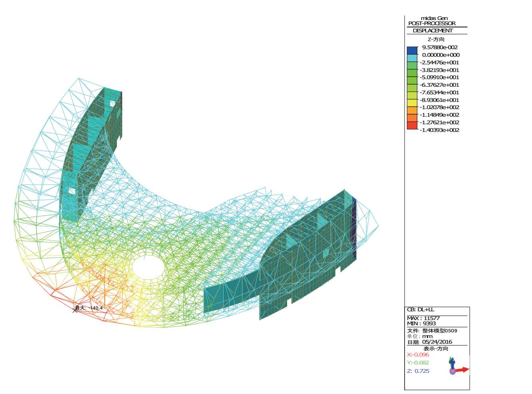Click the "表示-方向" view direction heading
532x394 pixels.
pos(436,349)
